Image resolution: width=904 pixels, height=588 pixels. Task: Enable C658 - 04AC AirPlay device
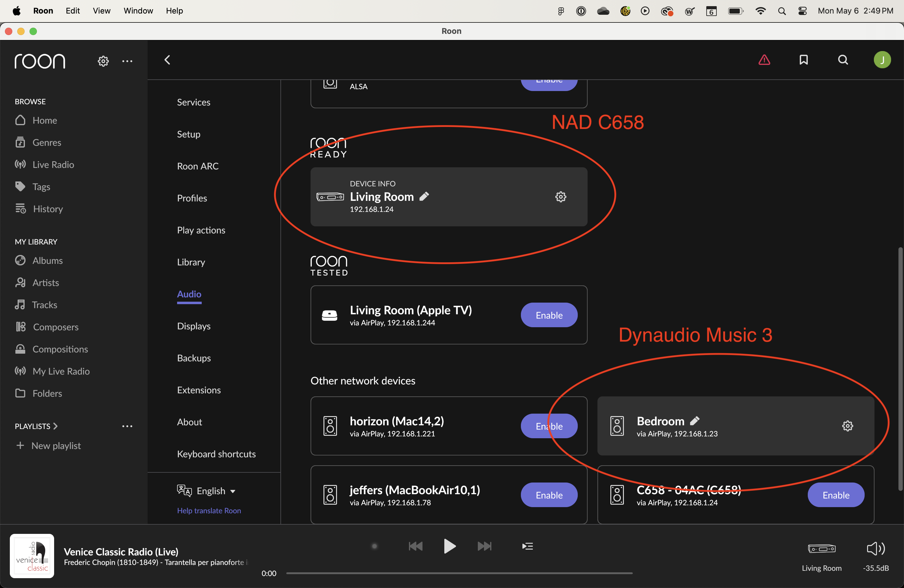(836, 495)
